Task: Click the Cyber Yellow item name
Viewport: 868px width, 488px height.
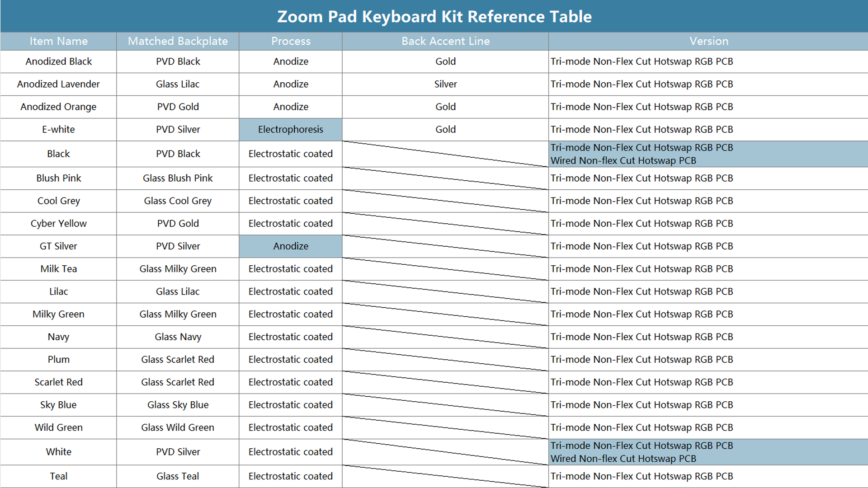Action: coord(59,224)
